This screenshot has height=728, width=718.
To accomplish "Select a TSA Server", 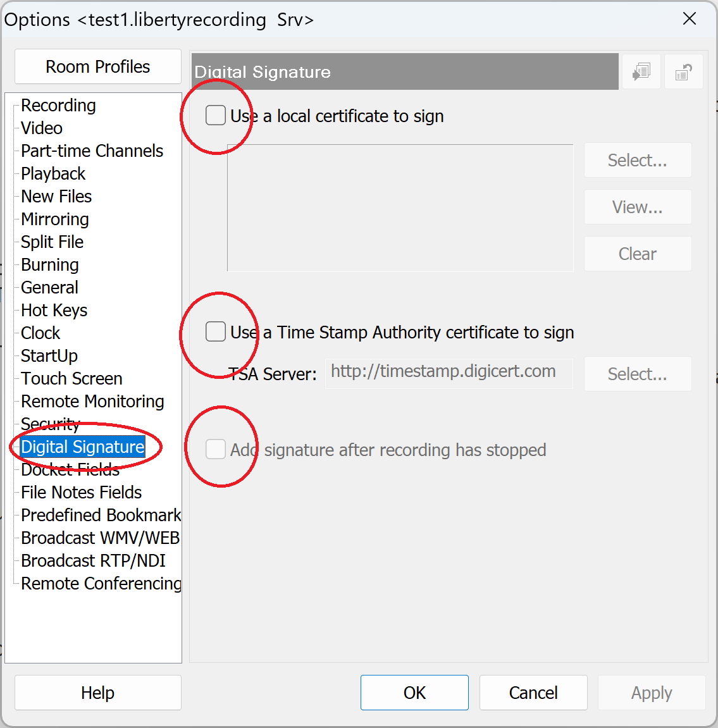I will click(x=637, y=374).
